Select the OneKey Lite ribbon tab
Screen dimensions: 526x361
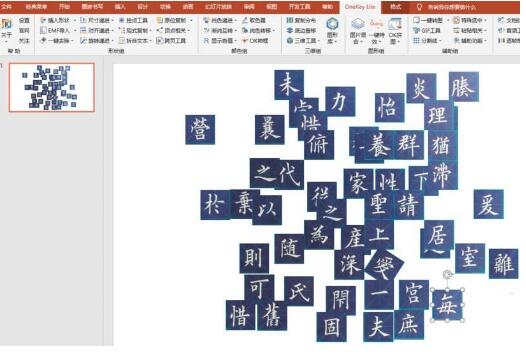click(360, 7)
